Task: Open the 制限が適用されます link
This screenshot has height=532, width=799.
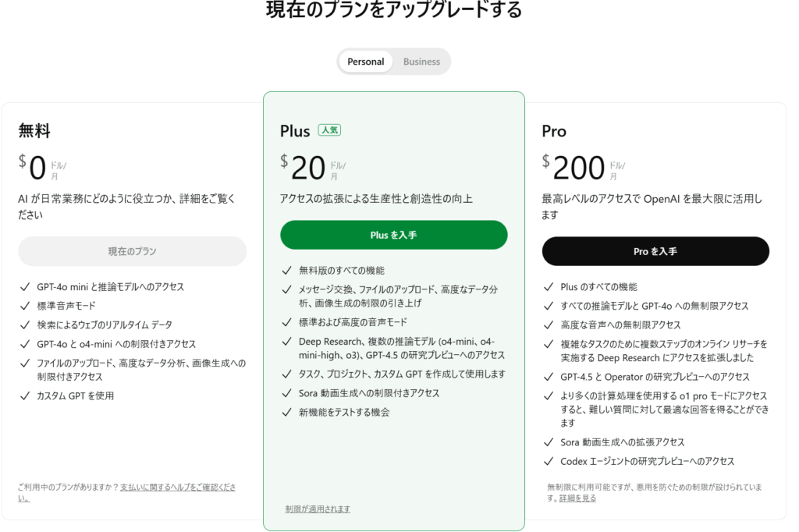Action: coord(318,509)
